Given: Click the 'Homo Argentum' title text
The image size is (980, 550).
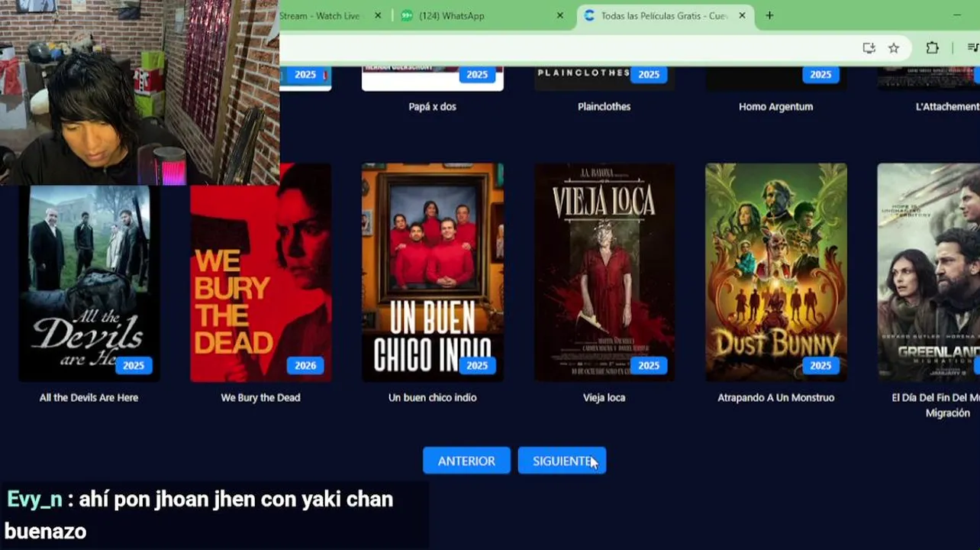Looking at the screenshot, I should [775, 107].
